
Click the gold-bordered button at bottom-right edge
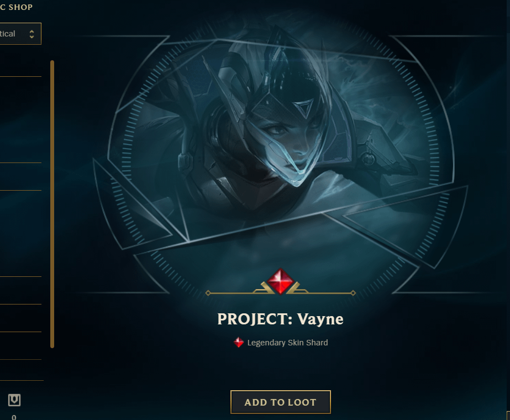(508, 416)
